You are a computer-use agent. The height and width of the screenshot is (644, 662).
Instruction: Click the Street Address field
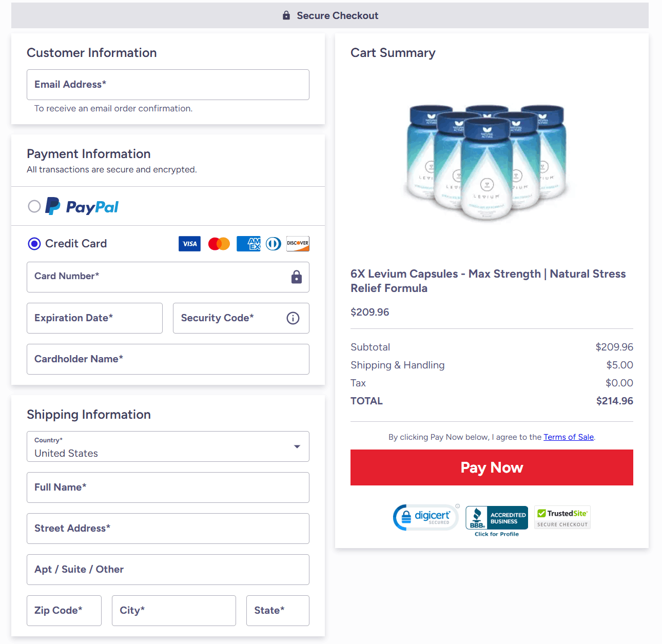coord(168,529)
